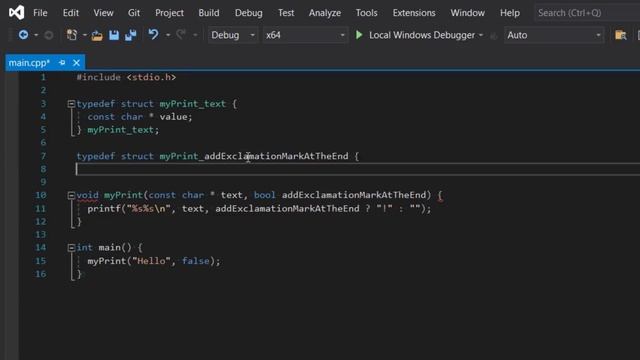
Task: Open the Edit menu
Action: (71, 13)
